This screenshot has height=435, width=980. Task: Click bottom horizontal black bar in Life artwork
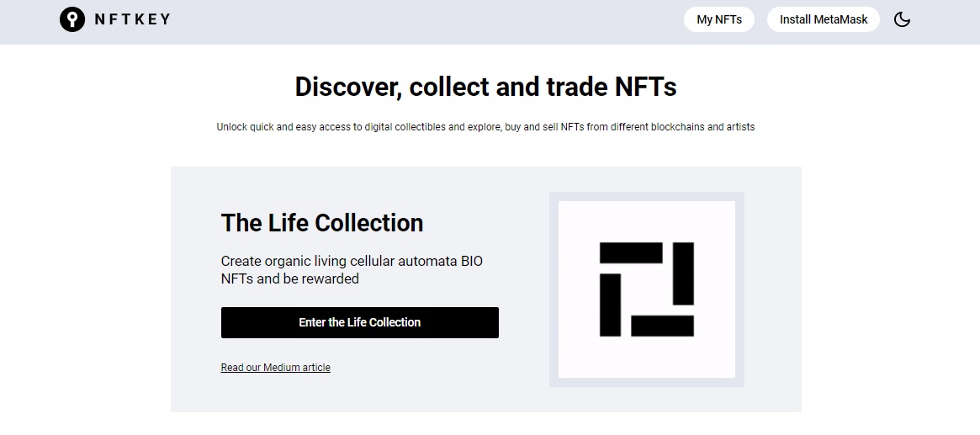[x=663, y=326]
